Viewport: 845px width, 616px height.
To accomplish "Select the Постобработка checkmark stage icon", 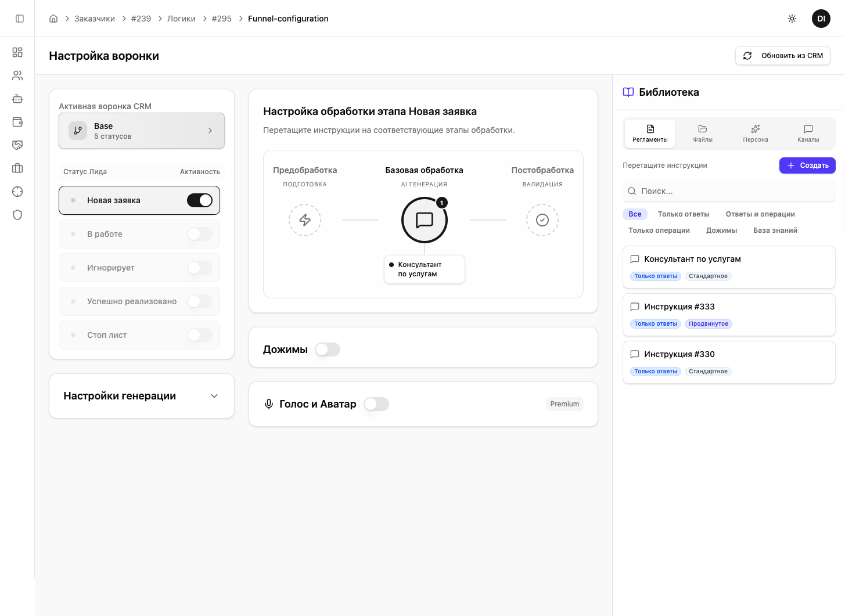I will [x=542, y=220].
